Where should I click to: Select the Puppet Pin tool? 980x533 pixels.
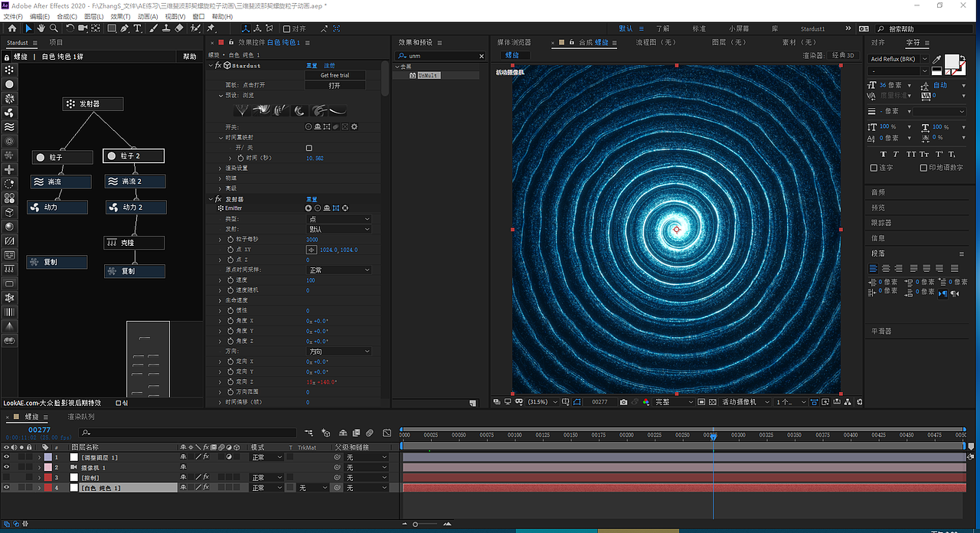click(211, 28)
